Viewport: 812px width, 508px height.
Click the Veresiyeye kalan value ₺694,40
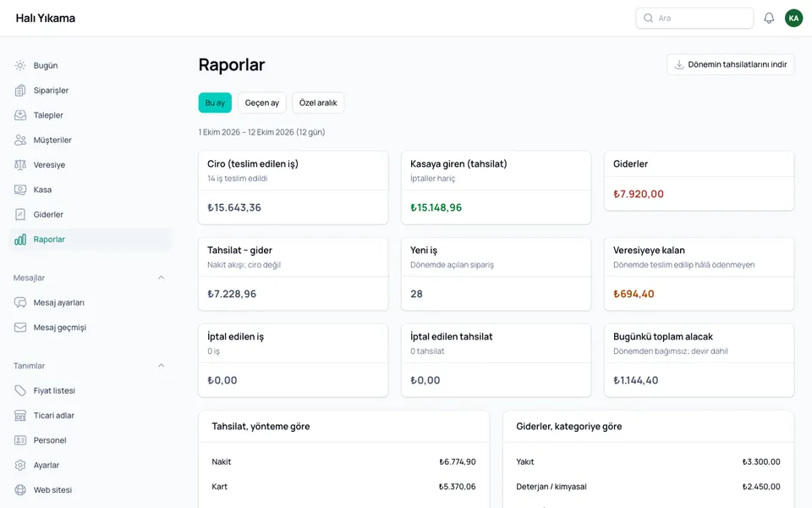634,294
